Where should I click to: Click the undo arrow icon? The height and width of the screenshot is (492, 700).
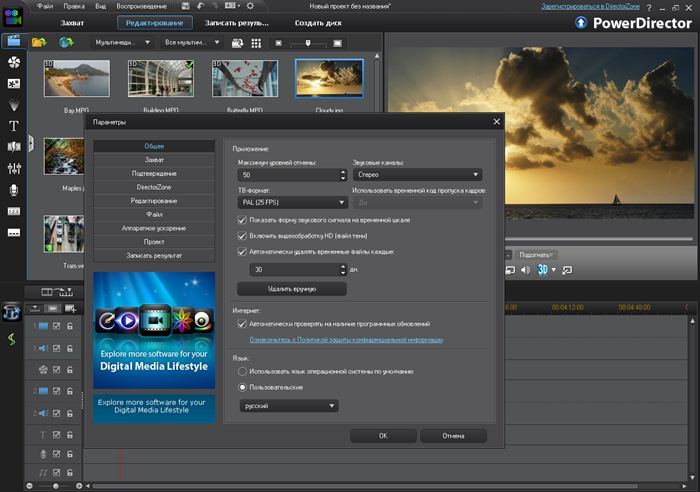(201, 6)
